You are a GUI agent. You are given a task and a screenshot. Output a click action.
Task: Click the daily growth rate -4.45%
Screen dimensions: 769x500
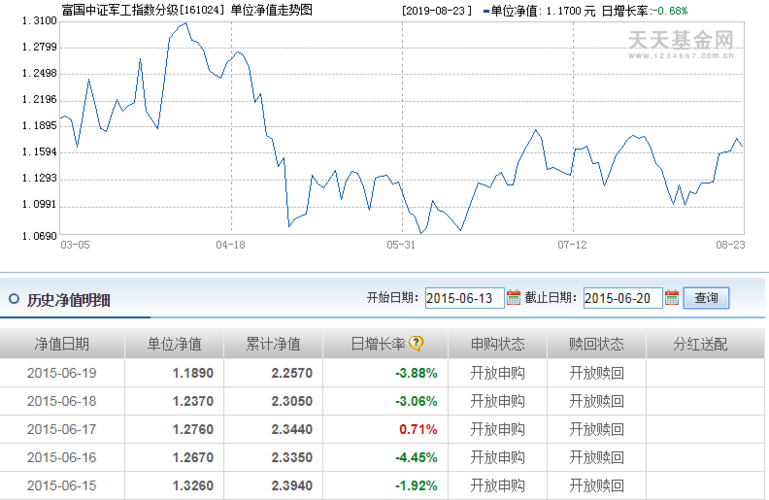(416, 457)
